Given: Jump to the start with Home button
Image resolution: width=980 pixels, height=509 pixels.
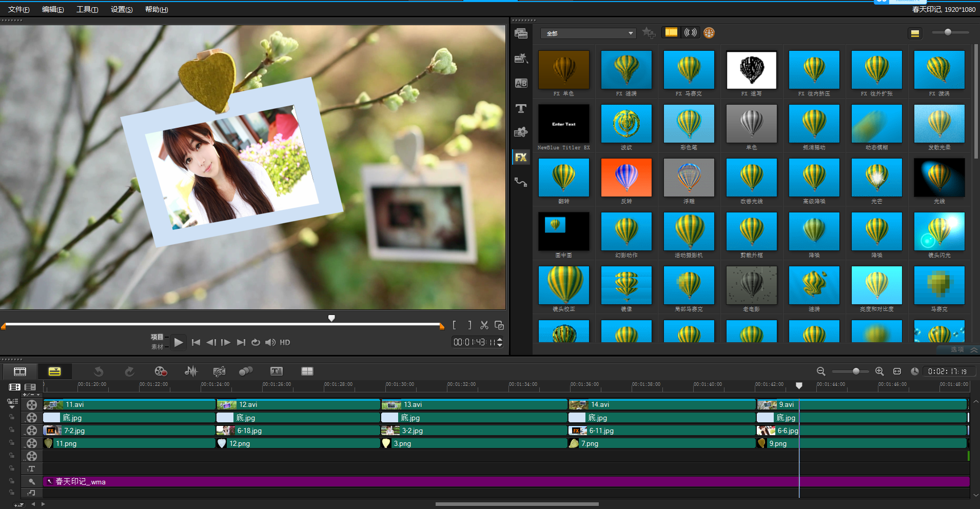Looking at the screenshot, I should (x=196, y=342).
